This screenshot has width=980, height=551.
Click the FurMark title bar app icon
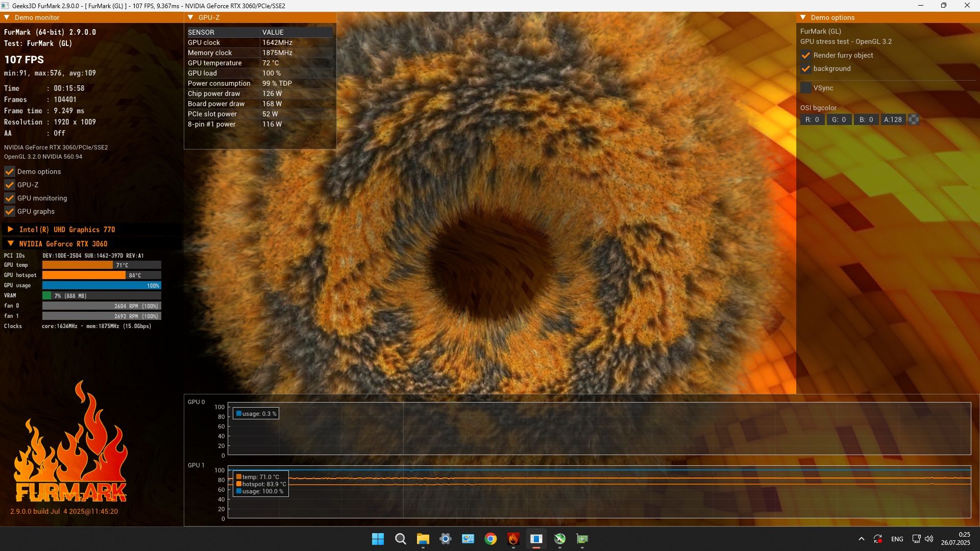point(6,6)
